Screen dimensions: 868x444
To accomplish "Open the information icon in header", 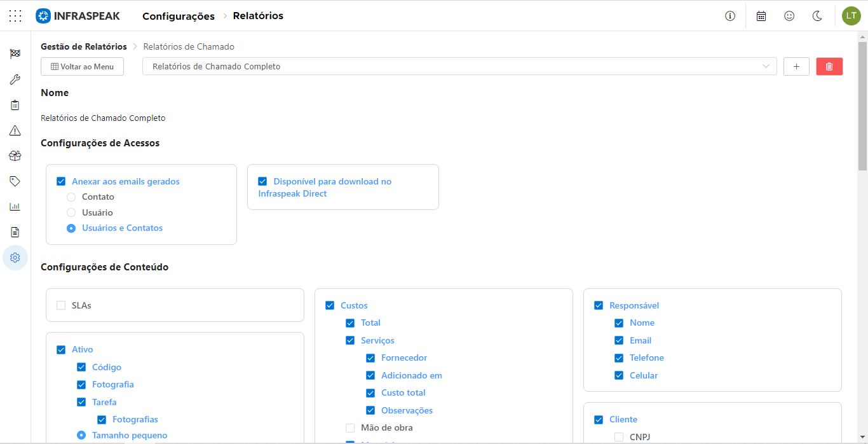I will click(x=730, y=16).
